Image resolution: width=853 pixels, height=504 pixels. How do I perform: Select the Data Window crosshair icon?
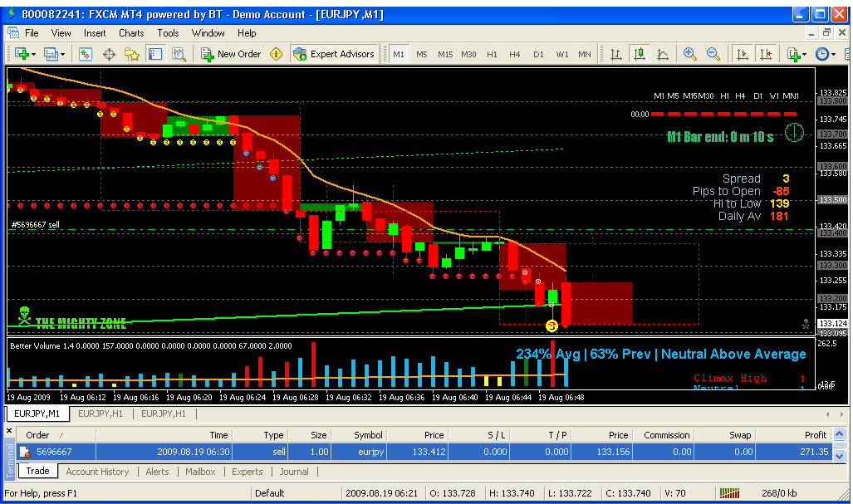click(109, 54)
